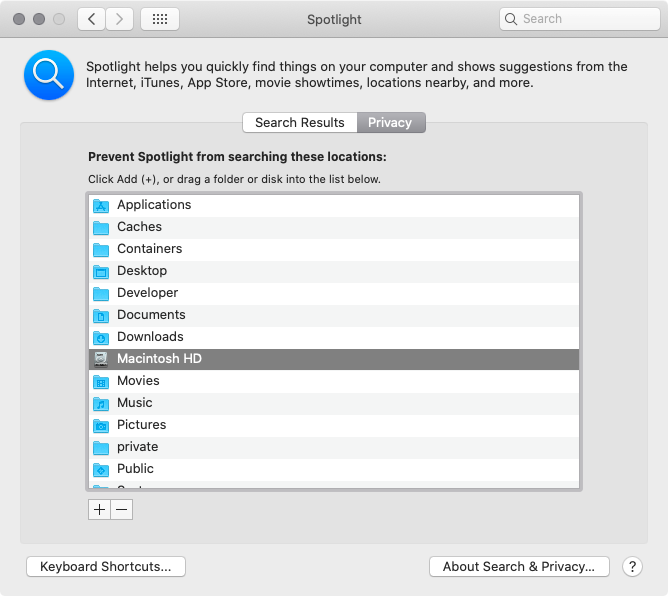The image size is (668, 596).
Task: Select the Applications row
Action: (334, 205)
